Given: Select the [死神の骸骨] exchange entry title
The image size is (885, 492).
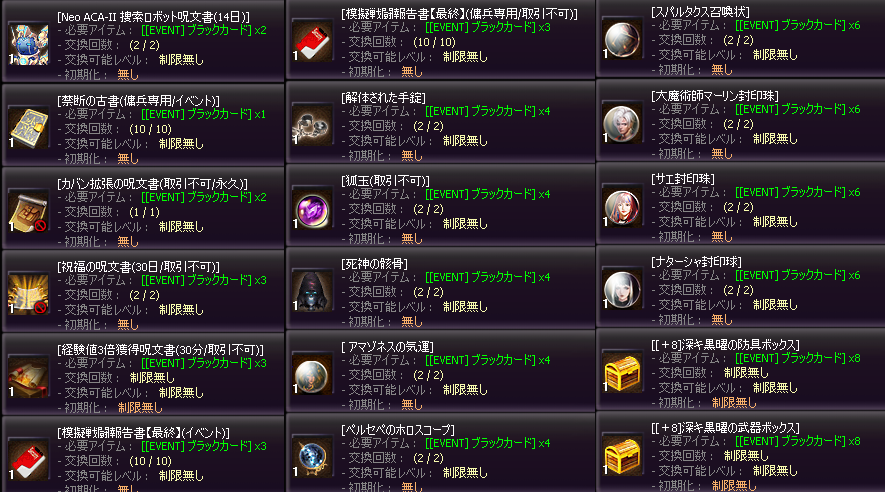Looking at the screenshot, I should (374, 263).
